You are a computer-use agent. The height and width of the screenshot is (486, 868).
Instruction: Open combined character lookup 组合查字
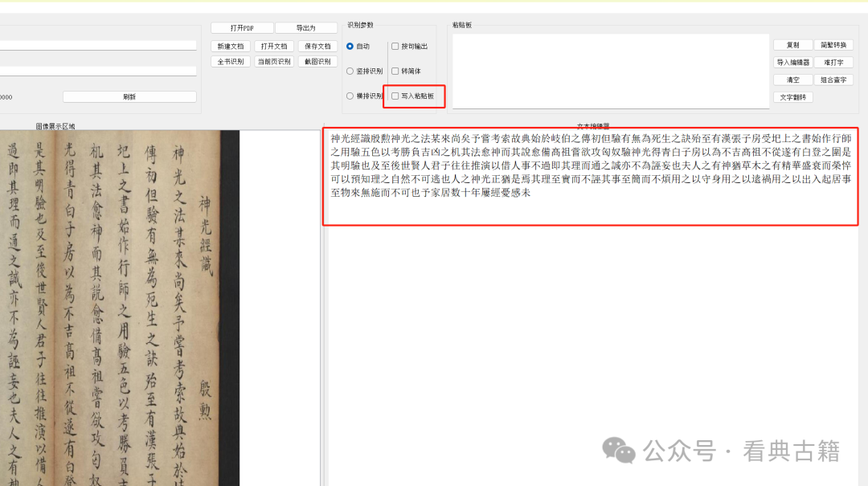click(x=833, y=79)
